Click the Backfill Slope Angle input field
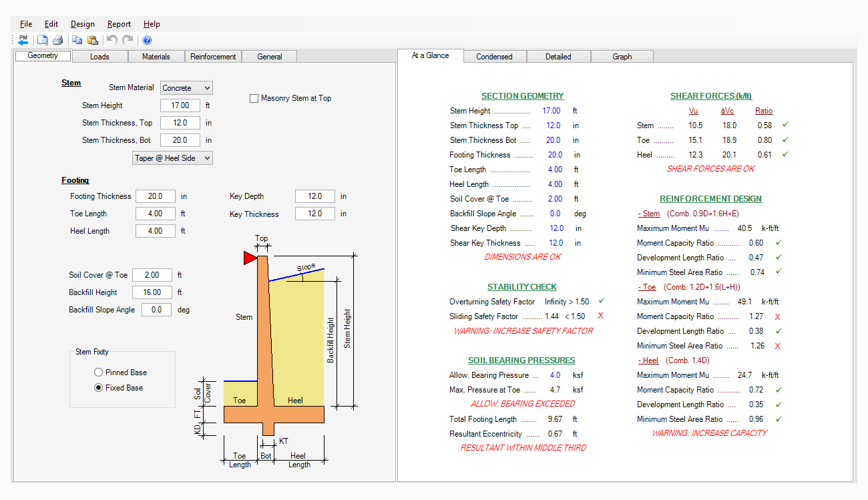 click(x=156, y=309)
